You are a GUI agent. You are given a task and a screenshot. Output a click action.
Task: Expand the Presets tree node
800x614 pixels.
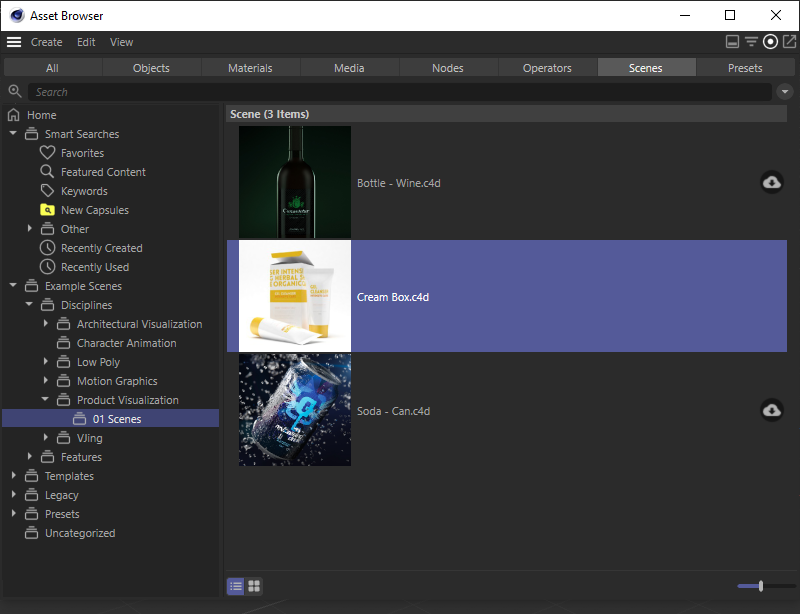[14, 513]
